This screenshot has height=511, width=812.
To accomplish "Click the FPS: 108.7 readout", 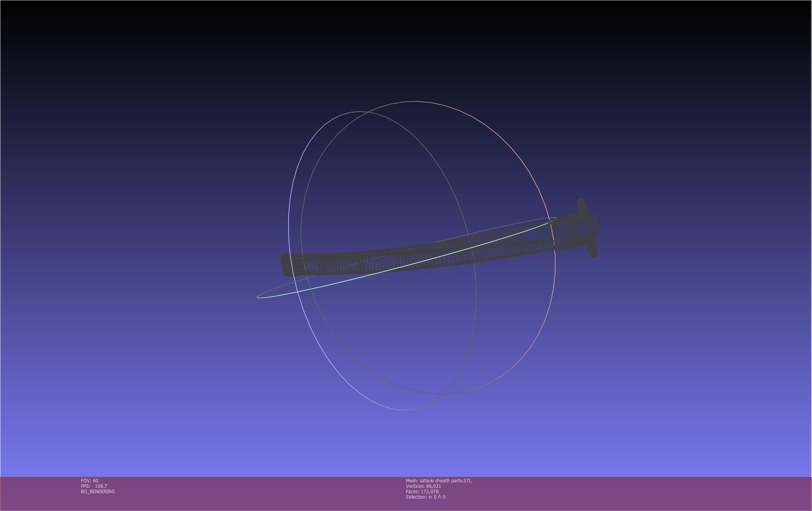I will click(x=94, y=486).
